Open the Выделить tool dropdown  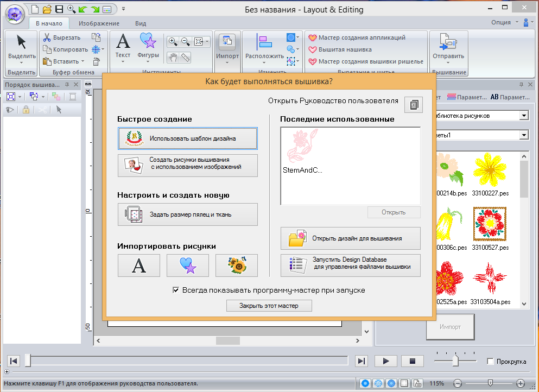(21, 62)
